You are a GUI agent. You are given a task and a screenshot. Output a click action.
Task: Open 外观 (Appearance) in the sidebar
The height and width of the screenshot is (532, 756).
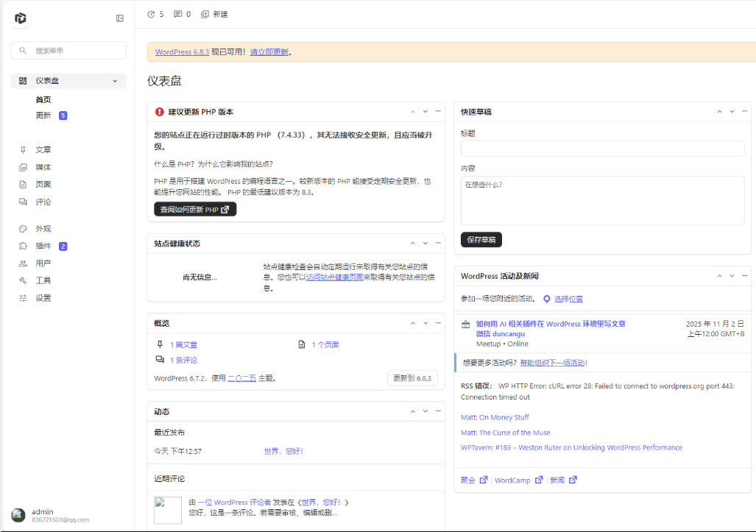coord(43,228)
